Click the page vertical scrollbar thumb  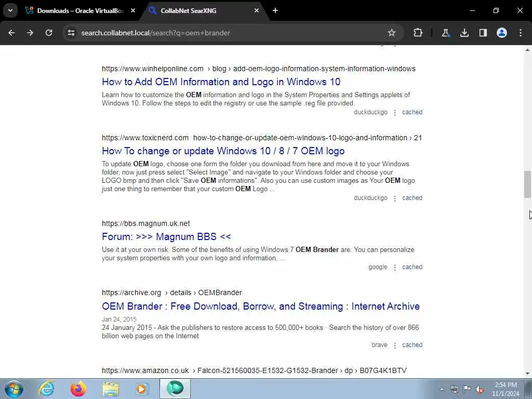point(527,184)
